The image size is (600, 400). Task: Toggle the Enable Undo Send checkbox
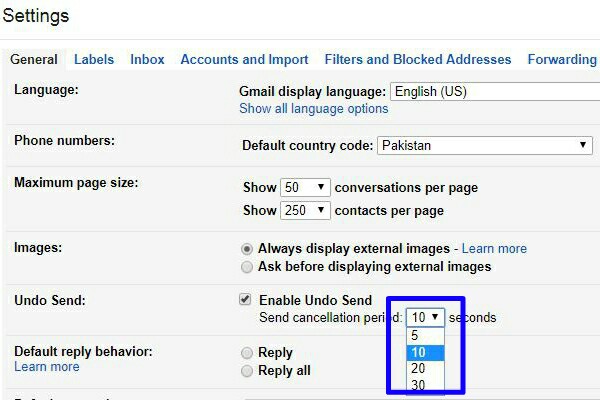click(x=245, y=299)
